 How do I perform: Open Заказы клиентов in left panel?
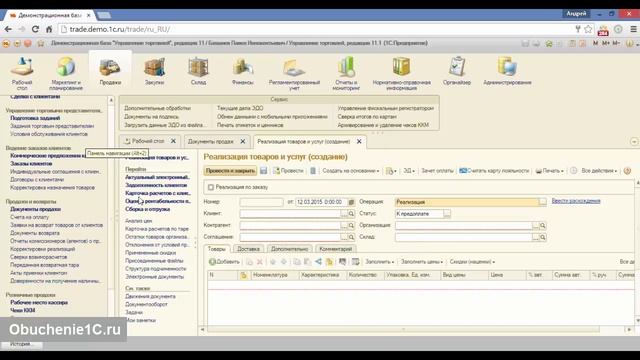[x=31, y=163]
